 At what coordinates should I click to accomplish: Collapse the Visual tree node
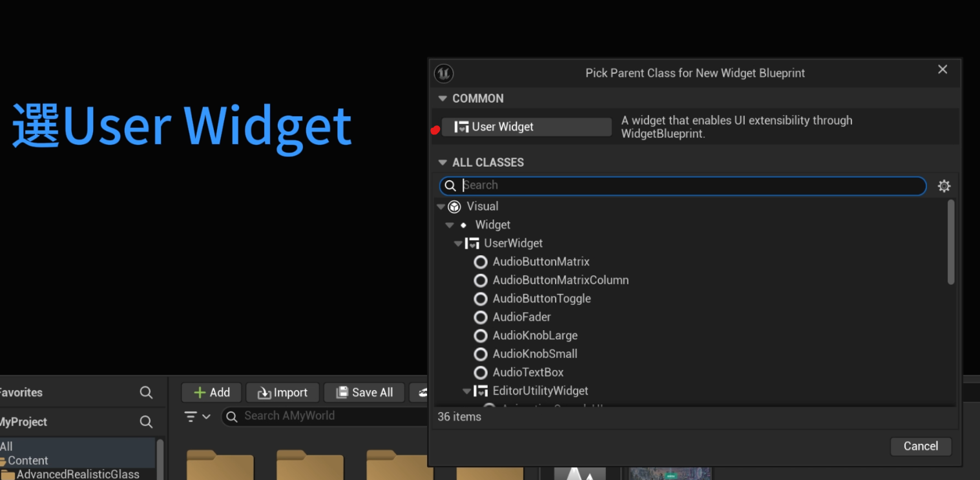click(x=441, y=207)
